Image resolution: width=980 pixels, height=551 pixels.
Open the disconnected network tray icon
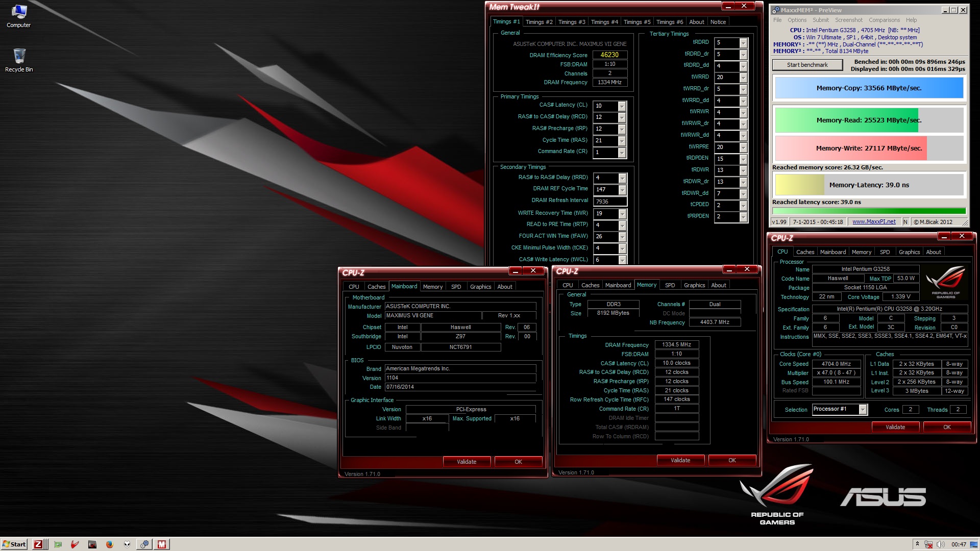[928, 544]
